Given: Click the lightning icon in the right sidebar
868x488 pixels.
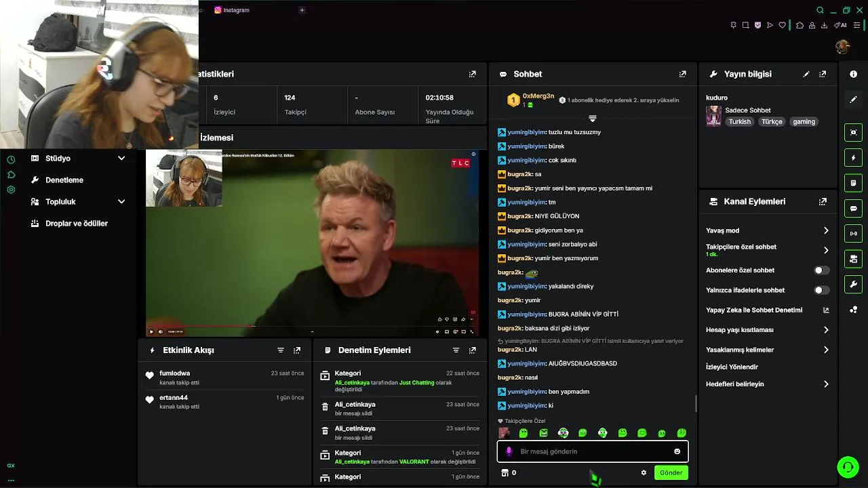Looking at the screenshot, I should [854, 158].
